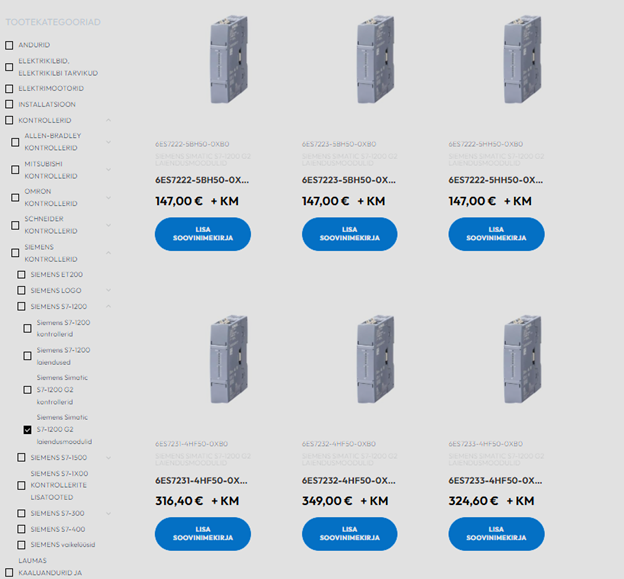Image resolution: width=624 pixels, height=579 pixels.
Task: Select the INSTALLATSIOON category checkbox
Action: (x=10, y=104)
